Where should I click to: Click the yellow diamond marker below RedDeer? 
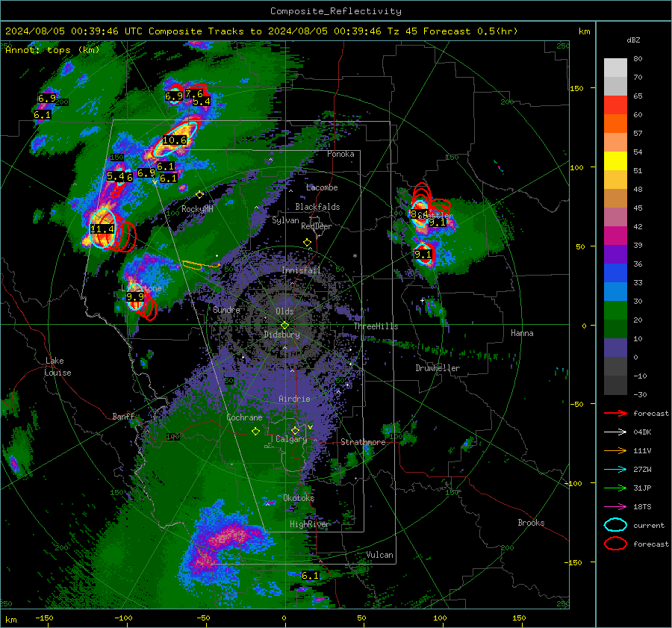[308, 243]
